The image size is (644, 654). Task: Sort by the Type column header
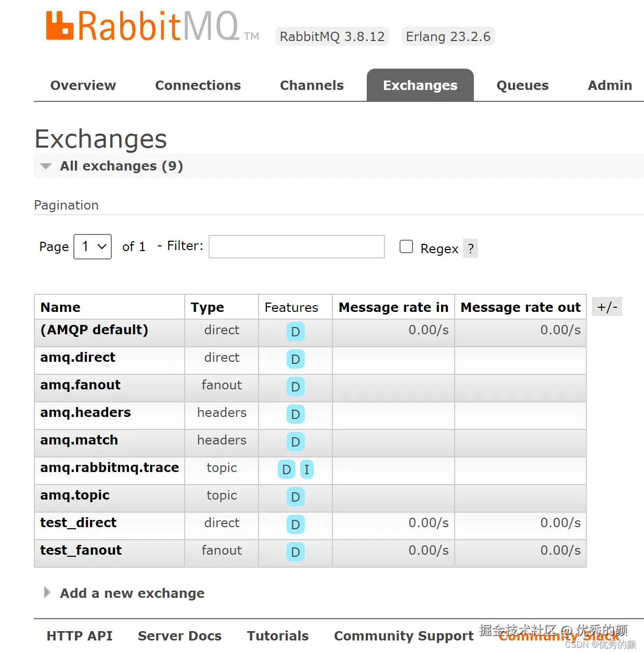pyautogui.click(x=207, y=307)
